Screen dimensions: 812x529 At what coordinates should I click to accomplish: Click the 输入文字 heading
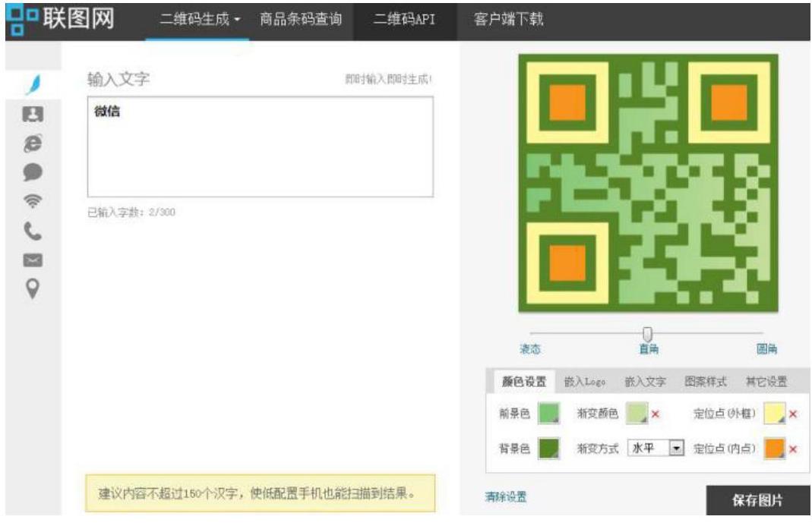pyautogui.click(x=118, y=79)
